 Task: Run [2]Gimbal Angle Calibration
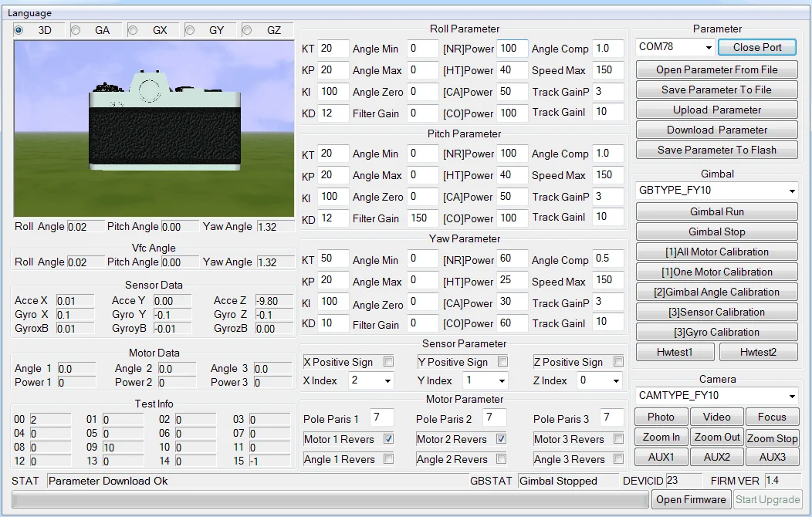717,292
